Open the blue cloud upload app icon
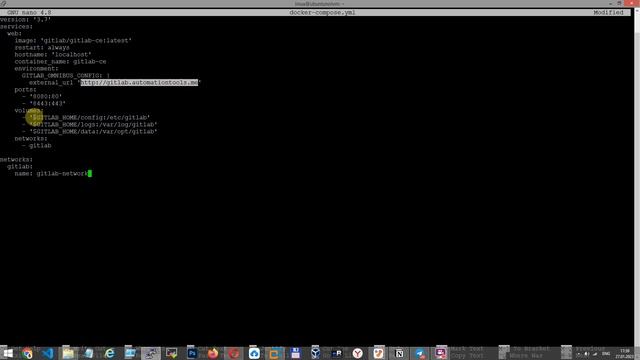640x360 pixels. (254, 353)
